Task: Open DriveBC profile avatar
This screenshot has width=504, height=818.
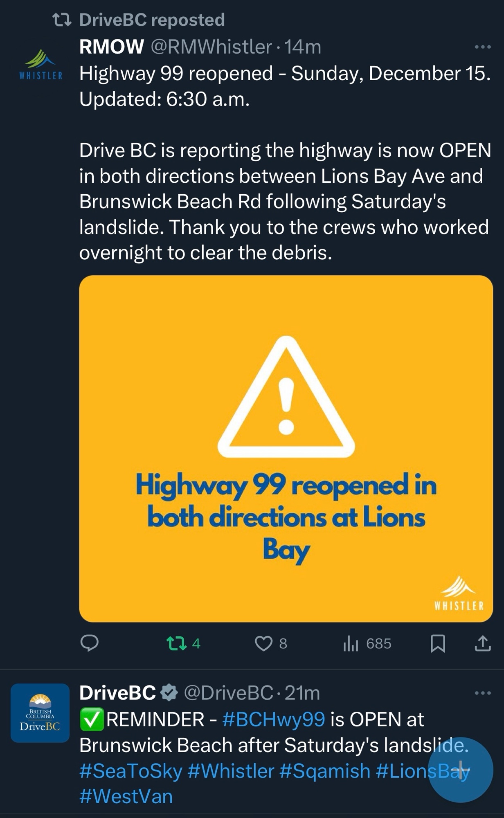Action: pyautogui.click(x=40, y=713)
